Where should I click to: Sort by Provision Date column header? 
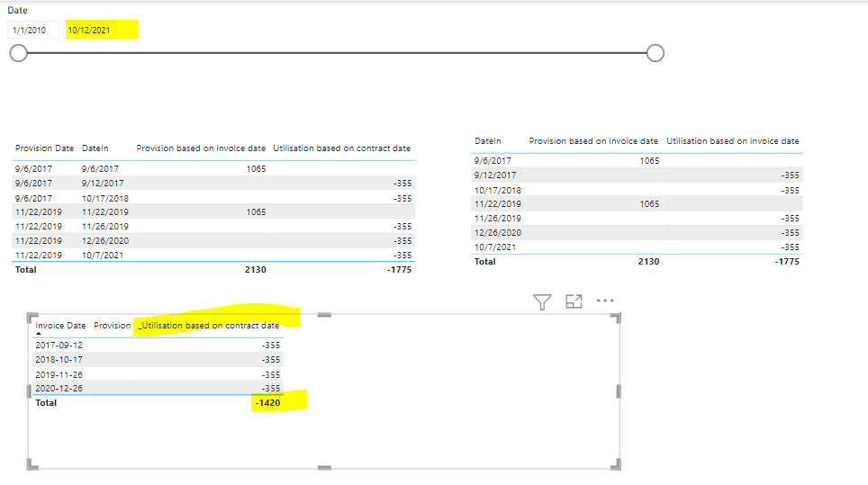[x=44, y=148]
